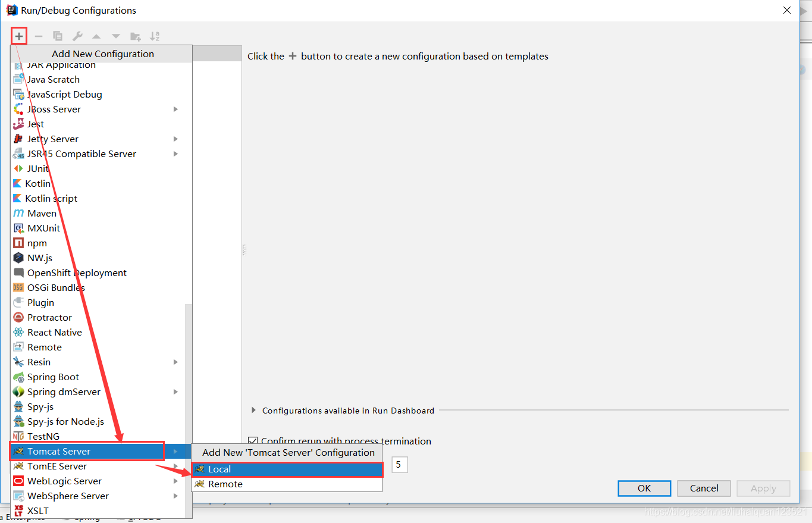Choose Local Tomcat Server configuration
812x523 pixels.
[x=287, y=469]
